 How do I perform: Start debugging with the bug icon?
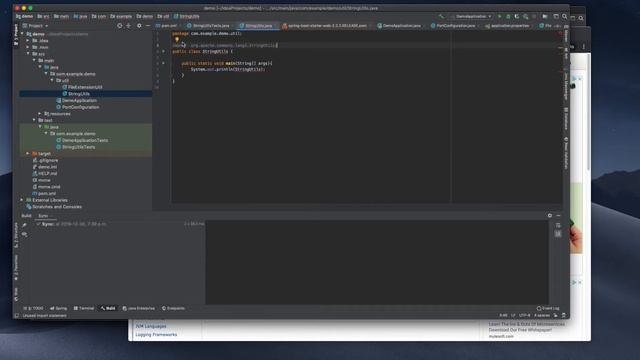[x=508, y=16]
